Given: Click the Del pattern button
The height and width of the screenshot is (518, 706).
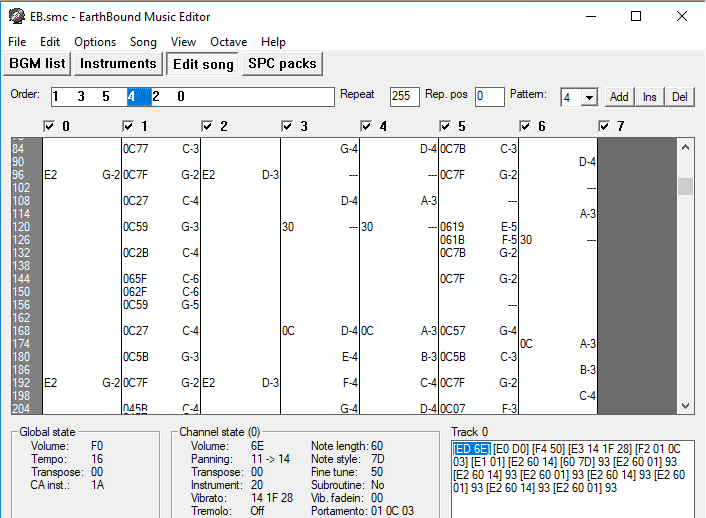Looking at the screenshot, I should (679, 97).
